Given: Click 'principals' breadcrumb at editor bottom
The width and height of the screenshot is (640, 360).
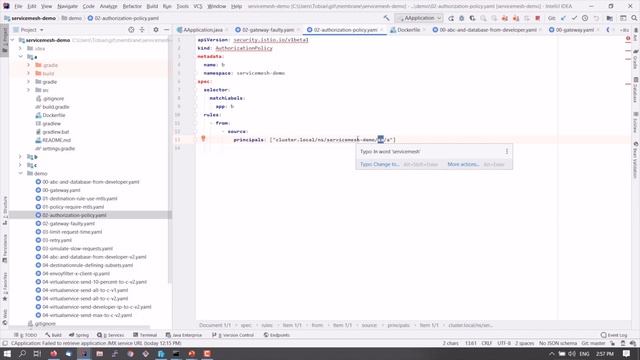Looking at the screenshot, I should 398,325.
